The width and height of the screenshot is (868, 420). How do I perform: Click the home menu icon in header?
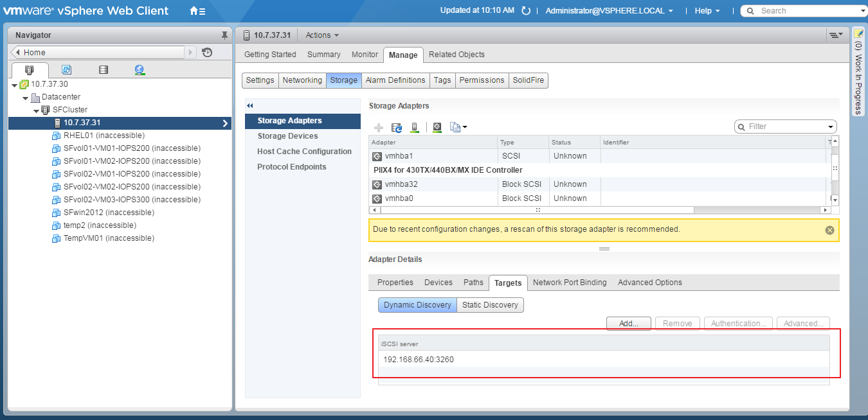coord(197,11)
